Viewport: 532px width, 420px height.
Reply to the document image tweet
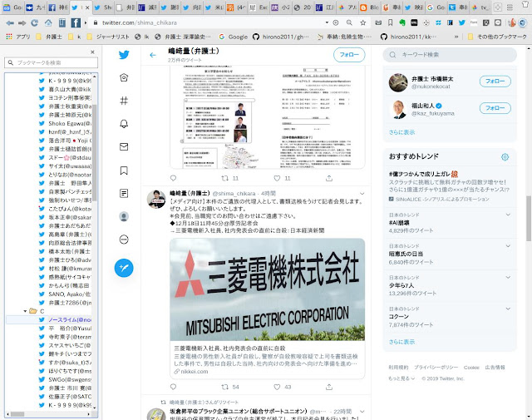coord(174,178)
